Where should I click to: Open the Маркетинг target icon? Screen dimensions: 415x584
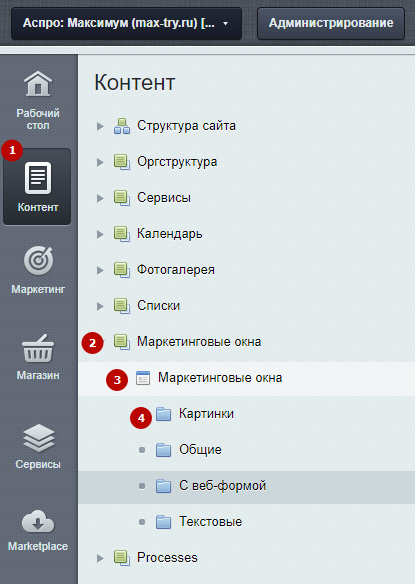38,261
